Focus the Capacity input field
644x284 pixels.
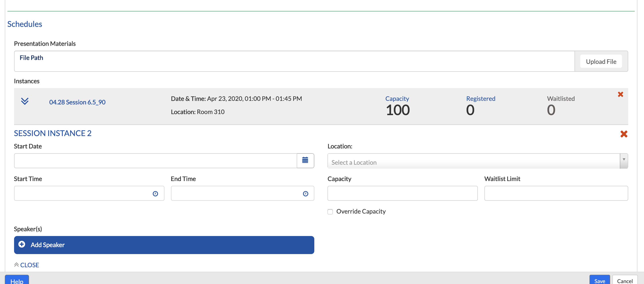(x=402, y=193)
